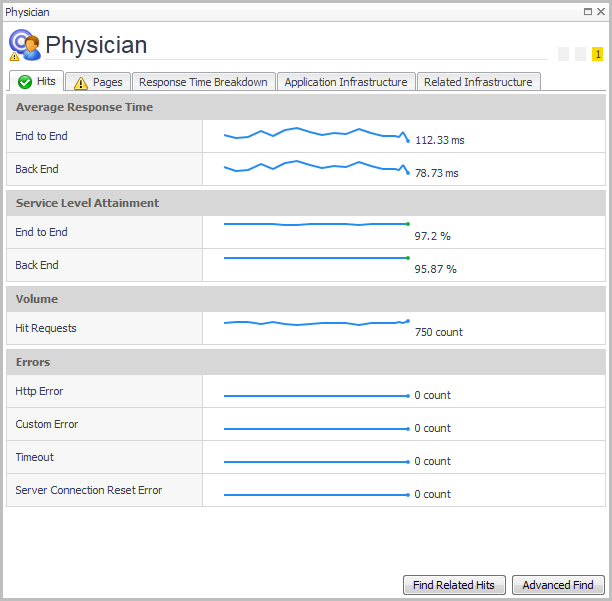Image resolution: width=612 pixels, height=601 pixels.
Task: Click the Http Error trend line
Action: tap(316, 396)
